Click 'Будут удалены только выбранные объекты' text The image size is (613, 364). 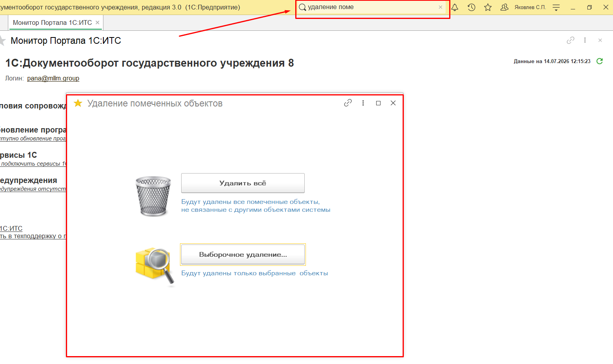pyautogui.click(x=255, y=273)
